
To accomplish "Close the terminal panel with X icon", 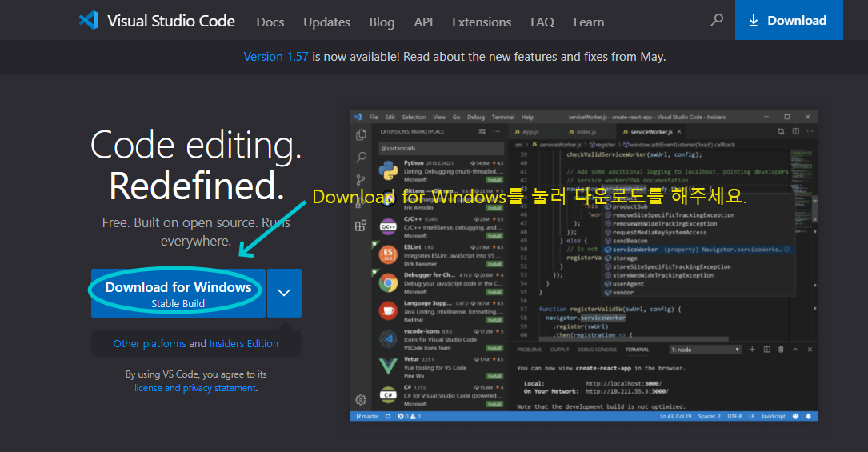I will [x=810, y=350].
